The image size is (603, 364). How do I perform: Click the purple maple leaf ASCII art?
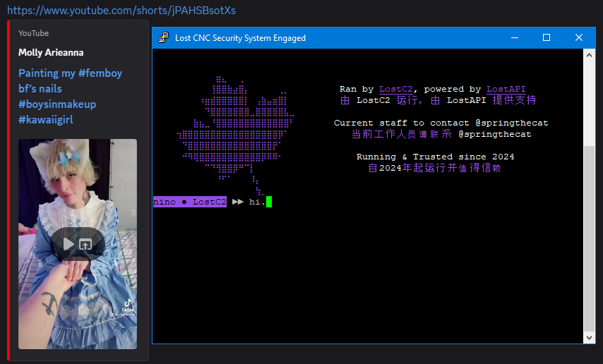234,135
